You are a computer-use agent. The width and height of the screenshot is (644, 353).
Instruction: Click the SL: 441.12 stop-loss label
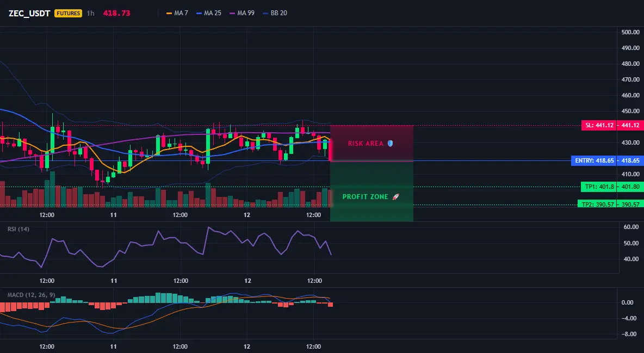click(598, 125)
